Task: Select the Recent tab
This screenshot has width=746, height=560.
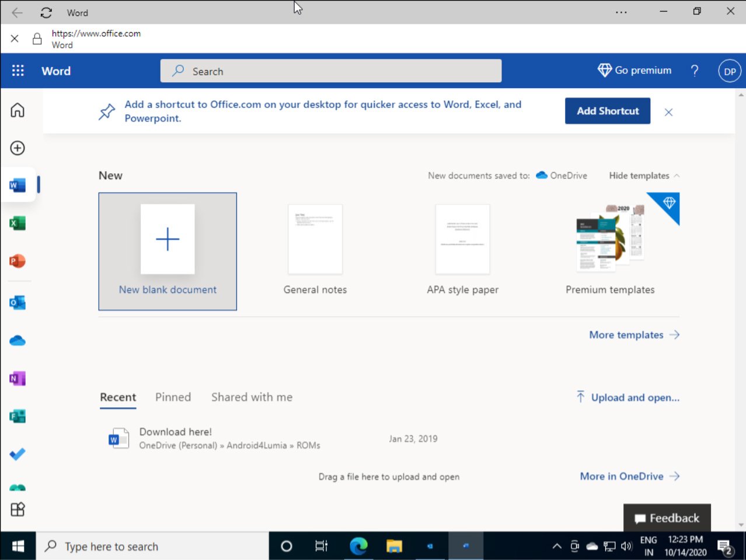Action: tap(118, 397)
